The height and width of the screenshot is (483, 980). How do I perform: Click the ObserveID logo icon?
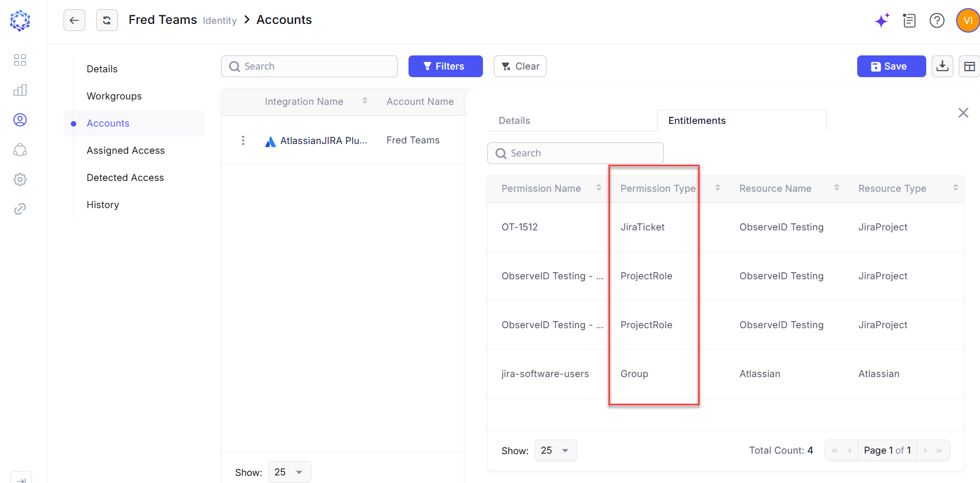tap(20, 21)
